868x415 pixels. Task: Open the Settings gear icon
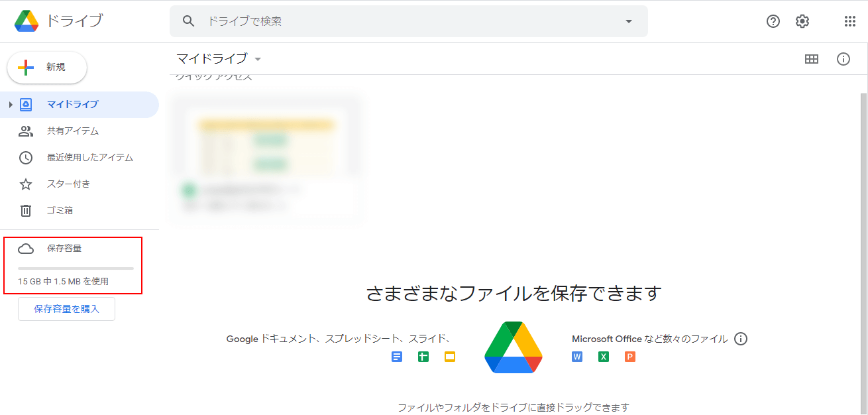pyautogui.click(x=802, y=21)
